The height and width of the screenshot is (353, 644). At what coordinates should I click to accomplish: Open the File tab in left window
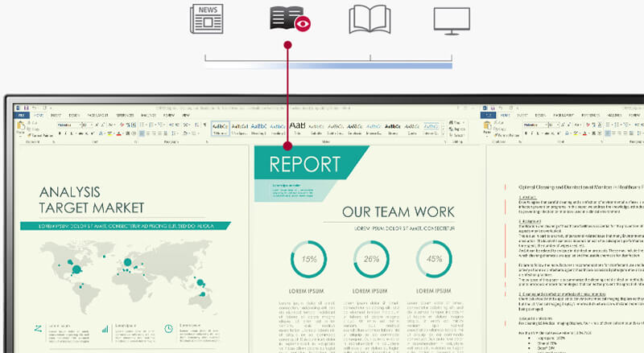23,116
